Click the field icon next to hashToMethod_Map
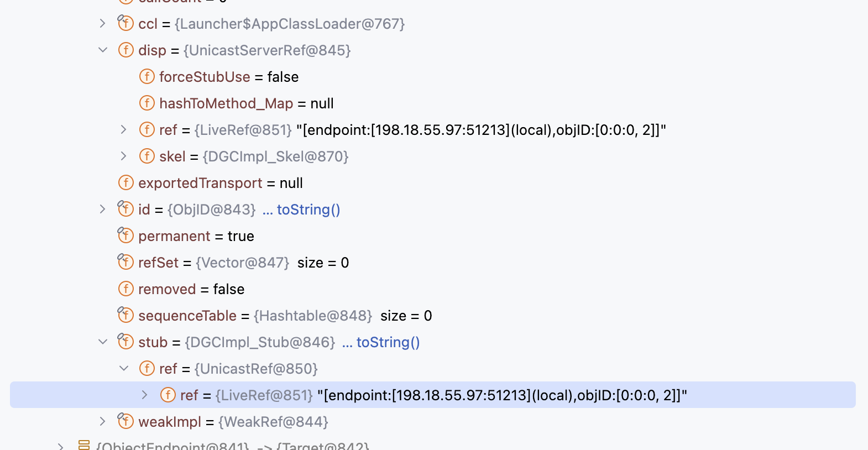 [x=147, y=103]
